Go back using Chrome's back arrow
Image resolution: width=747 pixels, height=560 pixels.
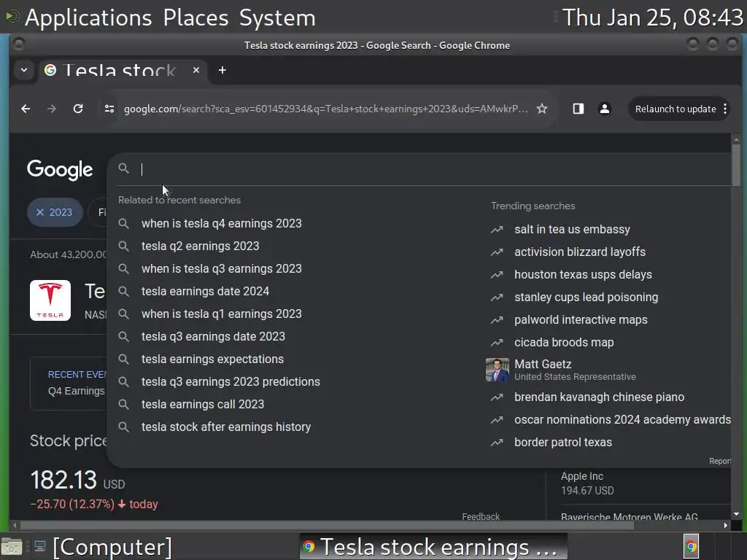pos(26,109)
